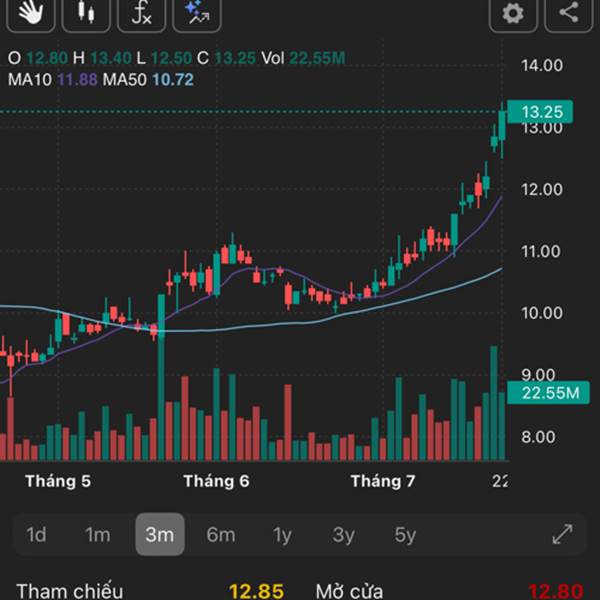Tap the MA50 10.72 indicator label
This screenshot has height=600, width=600.
[x=148, y=80]
